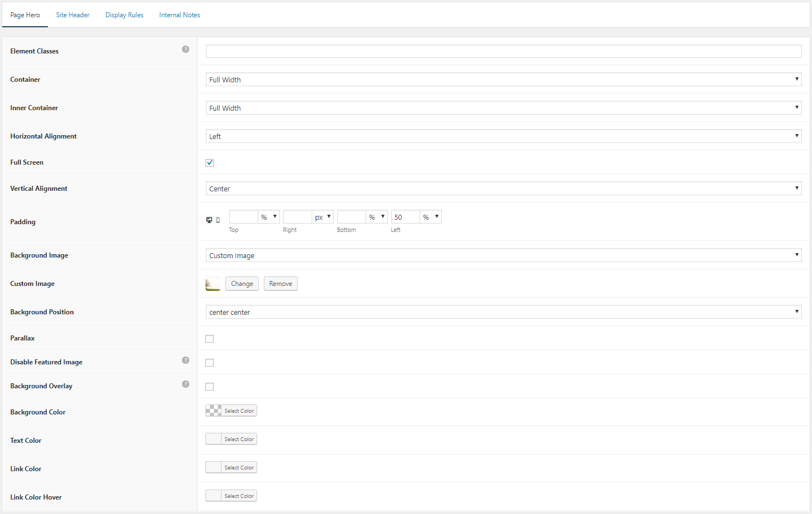
Task: Select Color for Background Color
Action: [x=231, y=411]
